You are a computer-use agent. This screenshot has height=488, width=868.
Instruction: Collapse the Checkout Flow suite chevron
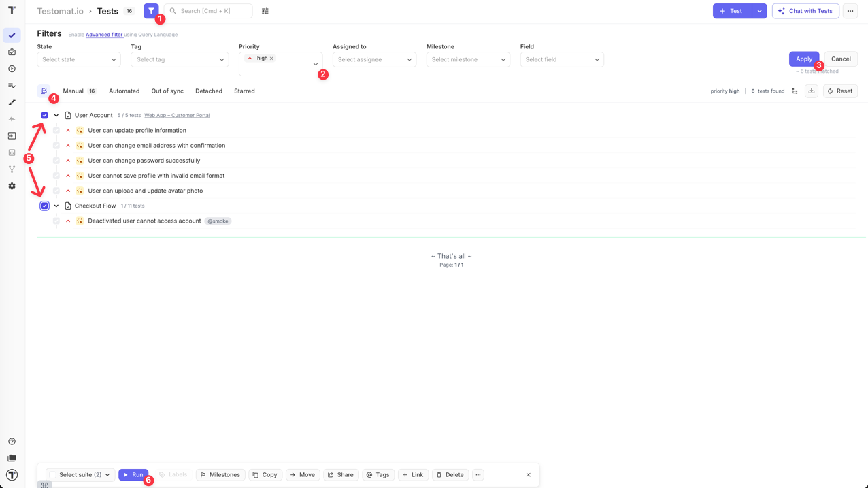coord(56,206)
